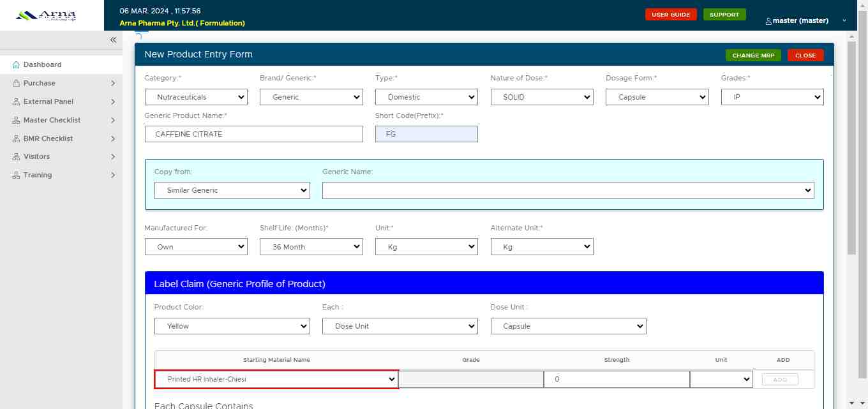868x409 pixels.
Task: Click the External Panel sidebar icon
Action: pyautogui.click(x=16, y=102)
